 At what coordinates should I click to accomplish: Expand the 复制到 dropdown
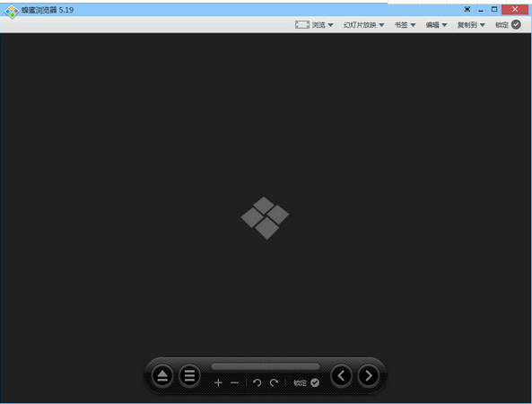coord(471,25)
